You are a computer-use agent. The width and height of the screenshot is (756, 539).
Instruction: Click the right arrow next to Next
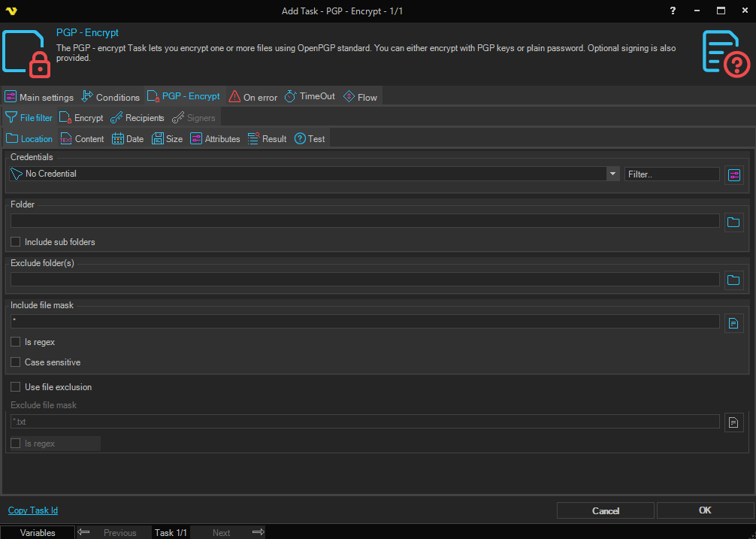point(258,532)
